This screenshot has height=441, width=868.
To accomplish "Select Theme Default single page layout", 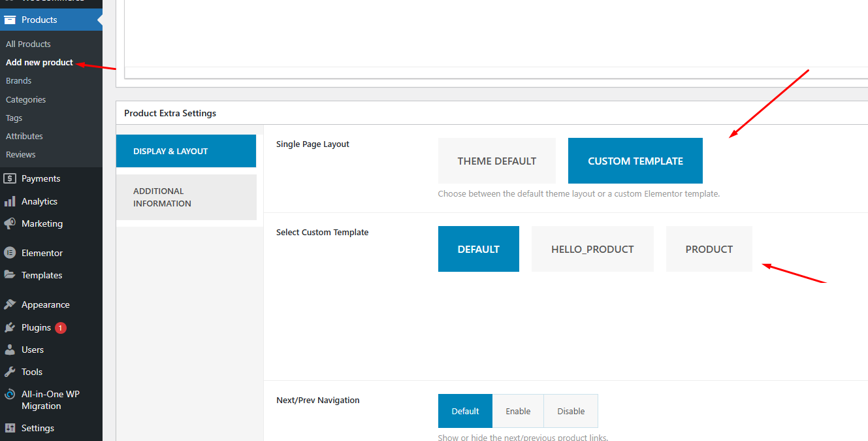I will pos(496,161).
